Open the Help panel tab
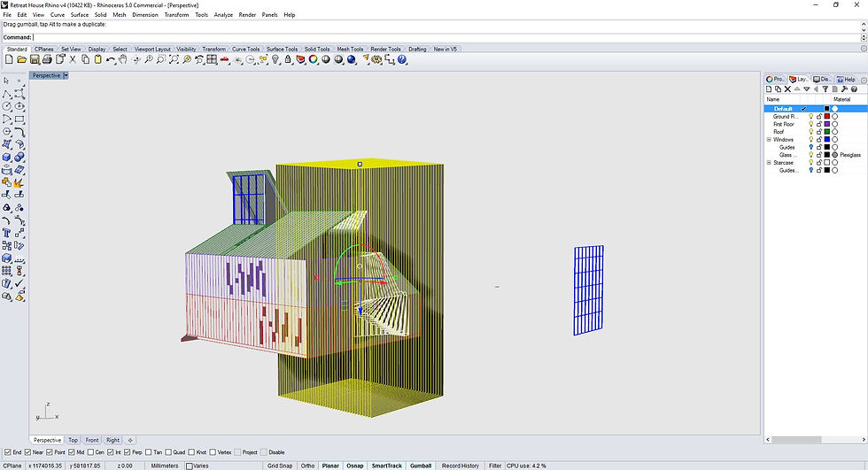 tap(847, 79)
